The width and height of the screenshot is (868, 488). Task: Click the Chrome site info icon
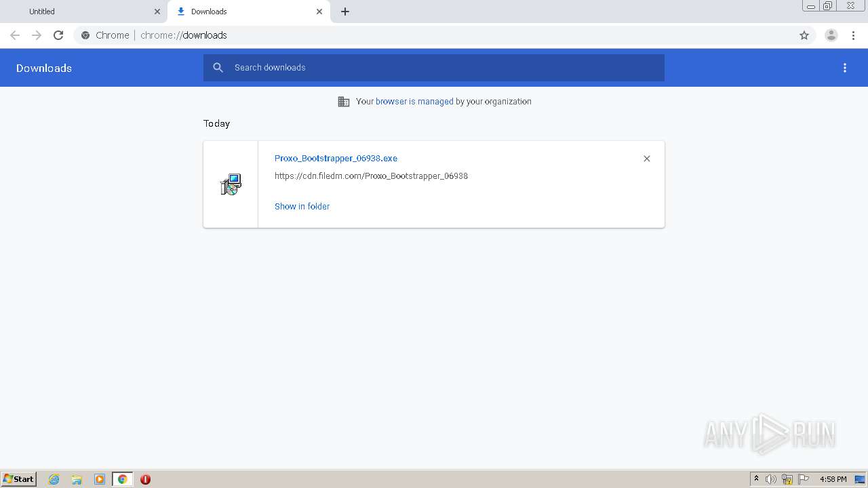[85, 35]
